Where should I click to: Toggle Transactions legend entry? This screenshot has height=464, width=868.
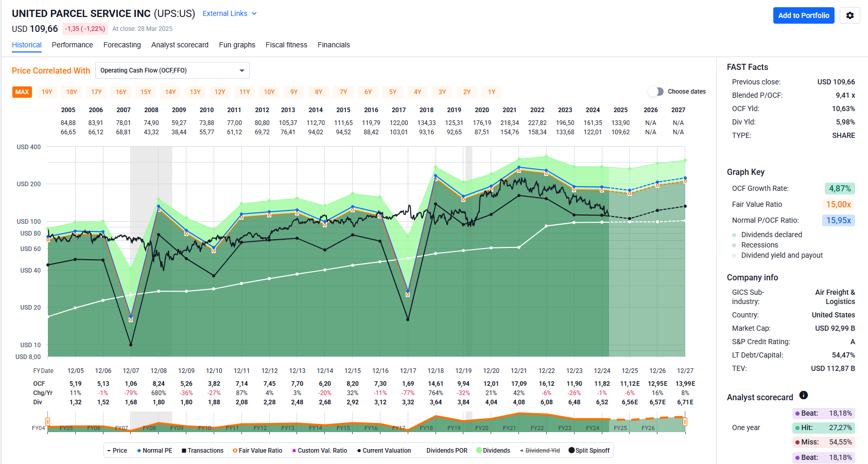pos(202,451)
